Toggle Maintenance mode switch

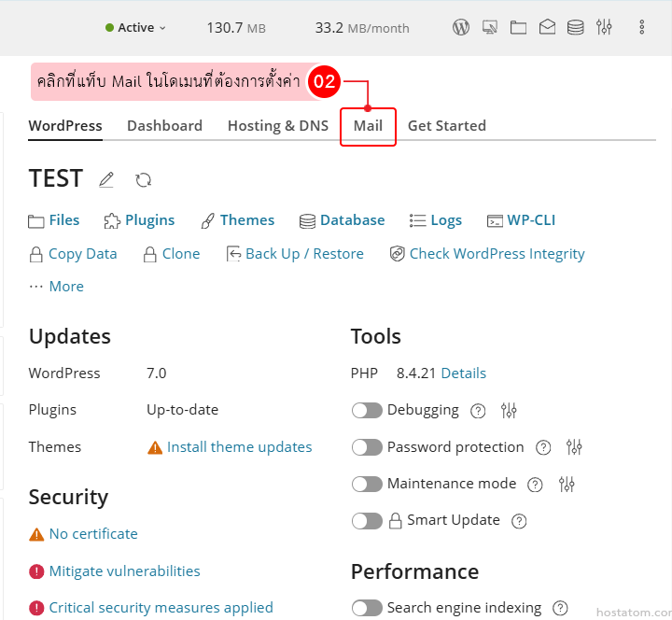click(367, 484)
